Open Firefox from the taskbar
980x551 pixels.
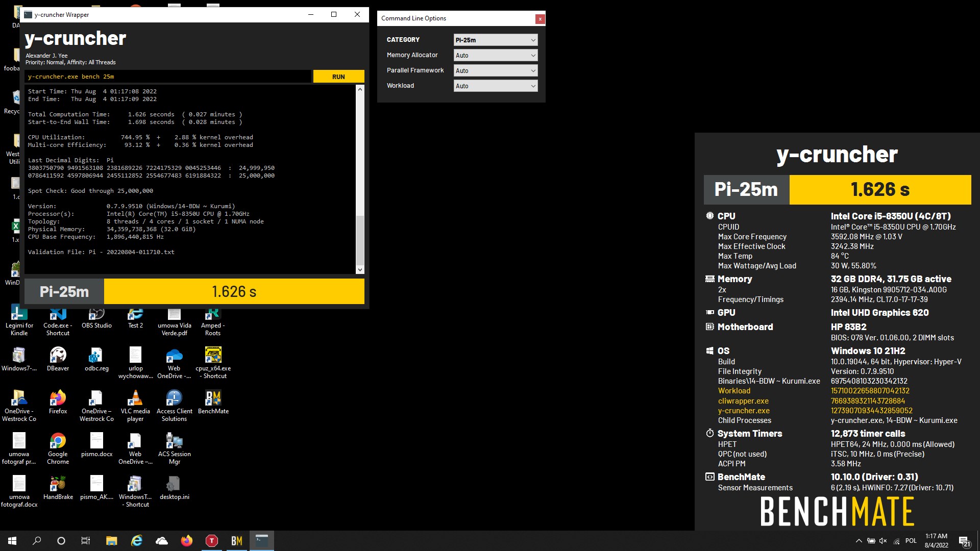click(186, 541)
